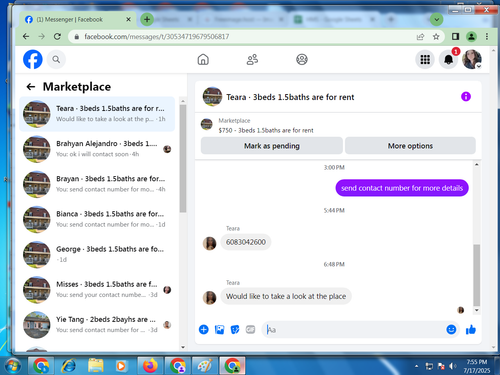Viewport: 500px width, 375px height.
Task: Open Misses conversation in list
Action: pyautogui.click(x=97, y=289)
